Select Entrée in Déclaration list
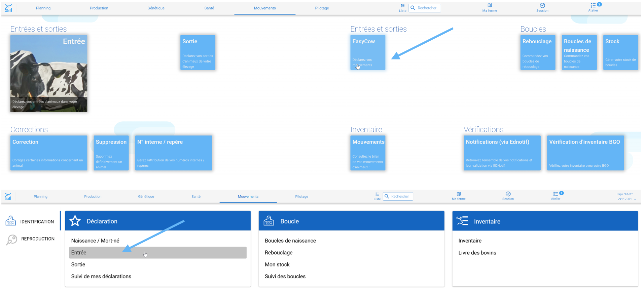 (158, 253)
